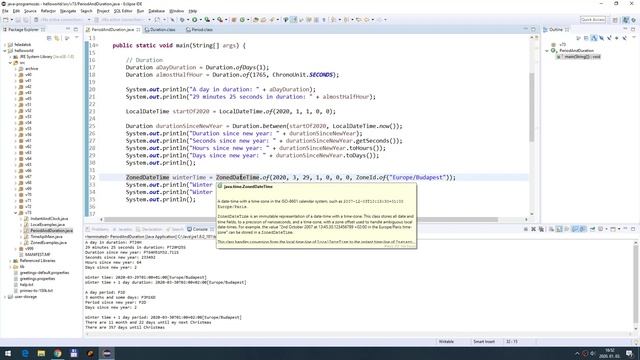Toggle Mark Occurrences in the toolbar

[293, 20]
